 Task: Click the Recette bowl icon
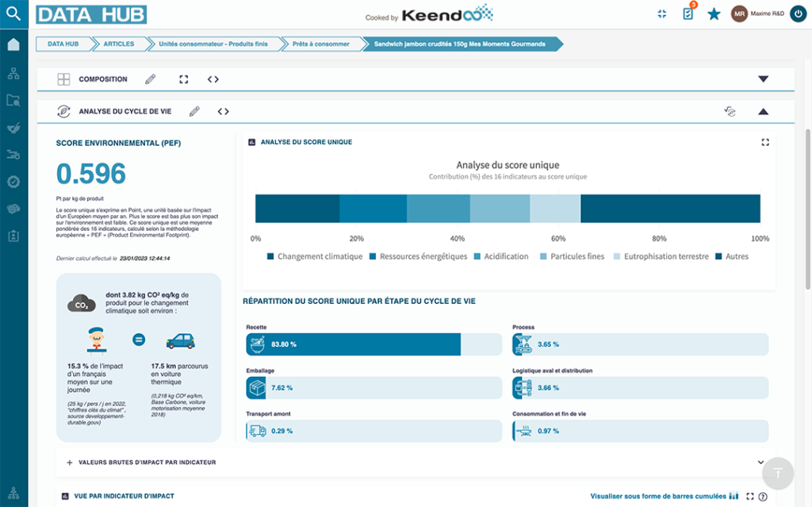[257, 344]
